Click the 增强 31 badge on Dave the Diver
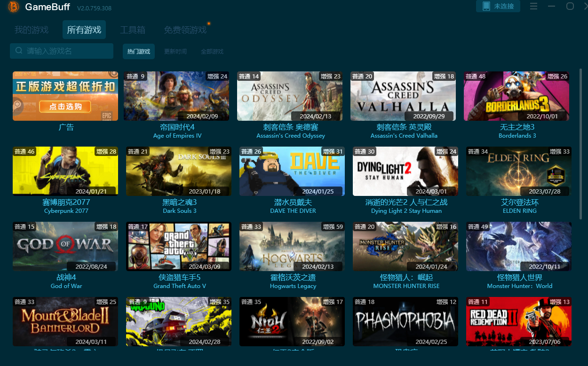 (333, 152)
